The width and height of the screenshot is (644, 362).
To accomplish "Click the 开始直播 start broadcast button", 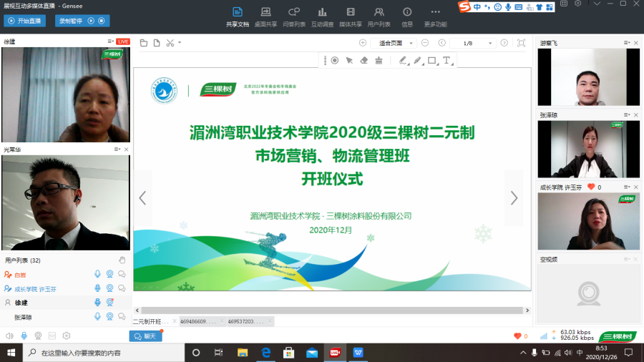I will click(24, 21).
